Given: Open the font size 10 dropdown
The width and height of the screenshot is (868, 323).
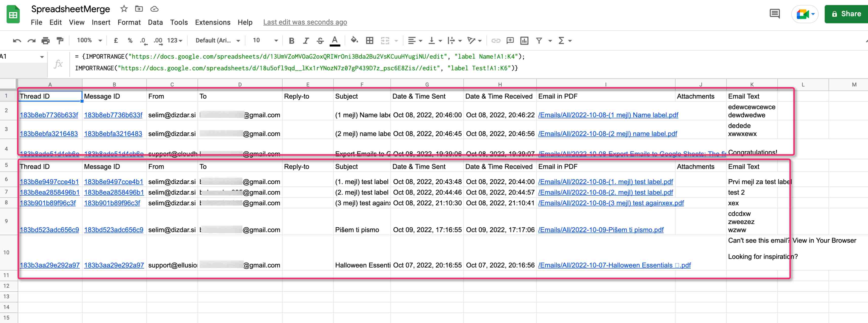Looking at the screenshot, I should [265, 40].
